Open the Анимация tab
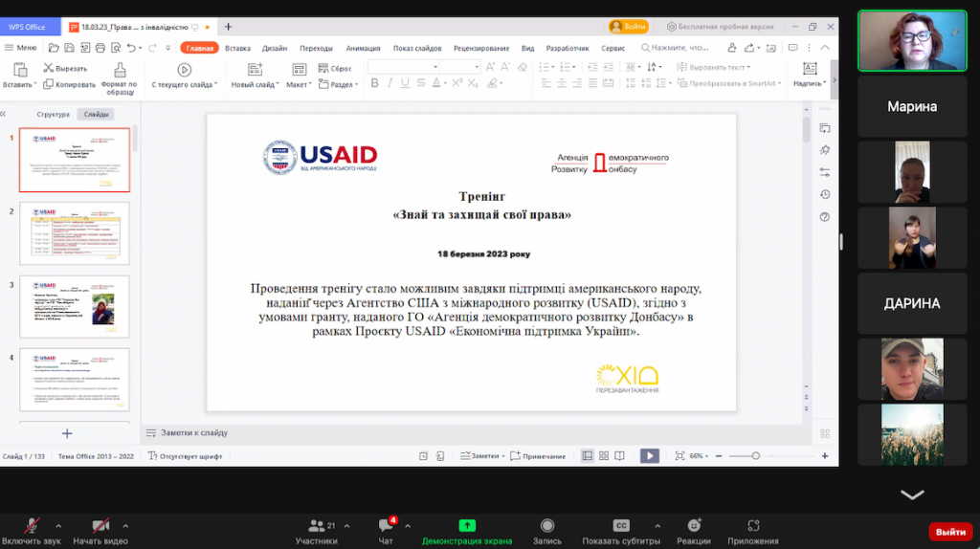980x549 pixels. (363, 48)
